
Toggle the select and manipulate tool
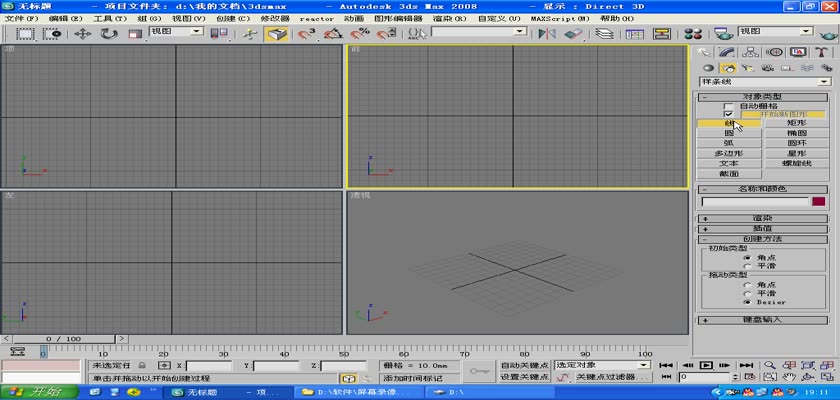[x=250, y=34]
